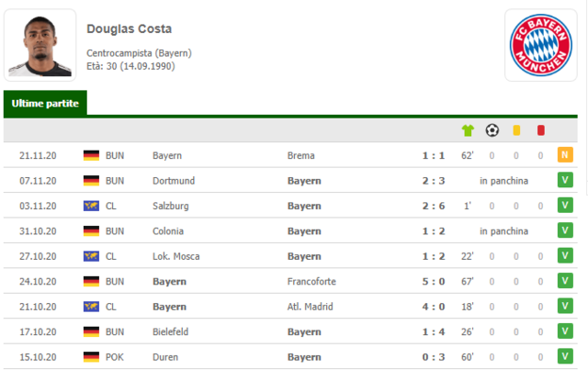The image size is (588, 370).
Task: Click the Douglas Costa name heading
Action: [x=129, y=28]
